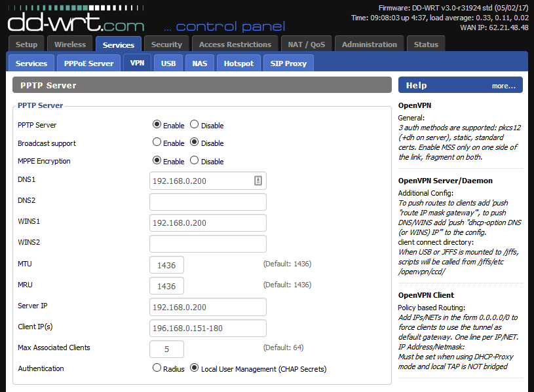Click the Help panel title
The width and height of the screenshot is (534, 392).
(x=416, y=86)
